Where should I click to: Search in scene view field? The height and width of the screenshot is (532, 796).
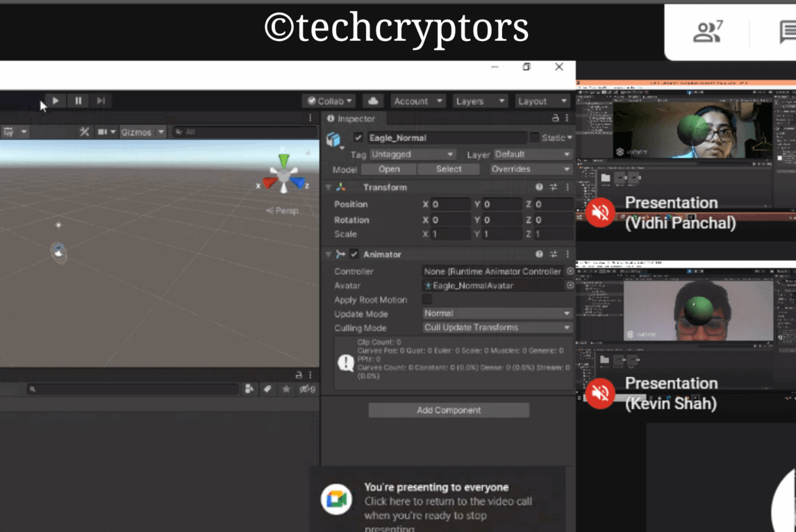[244, 132]
